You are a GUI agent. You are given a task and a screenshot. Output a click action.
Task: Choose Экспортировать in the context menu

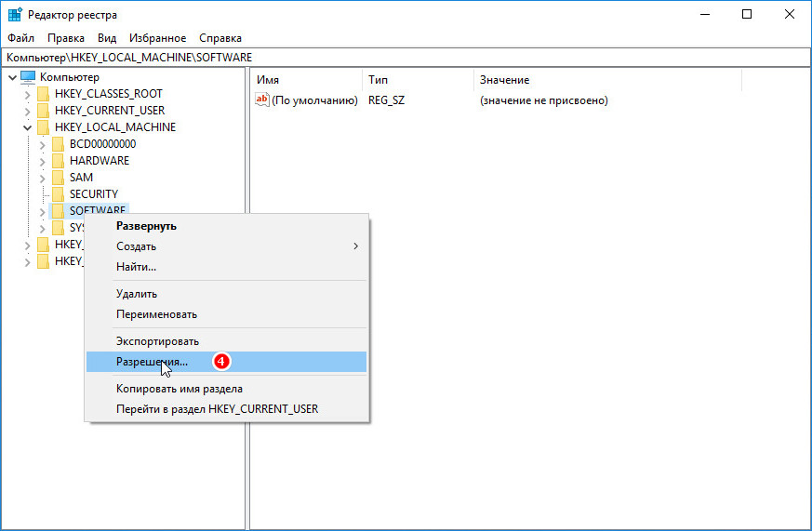(x=227, y=341)
